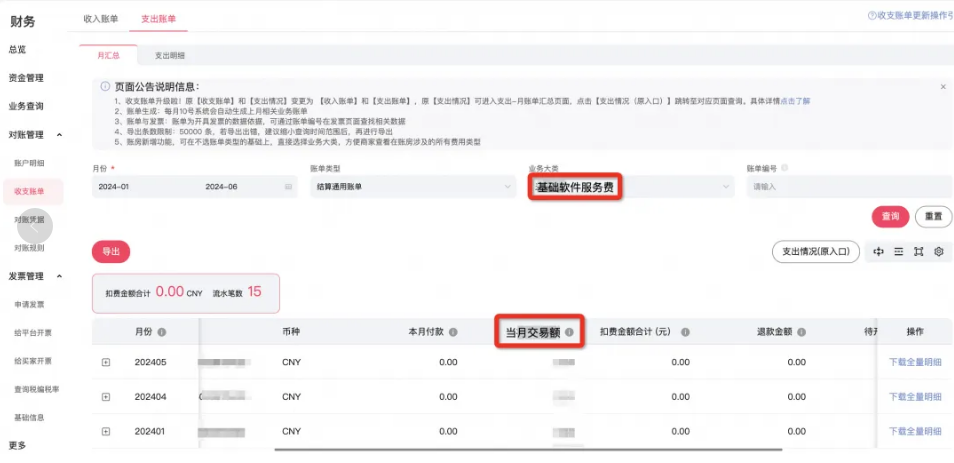Image resolution: width=954 pixels, height=463 pixels.
Task: Click the info icon next to 账单编号 label
Action: point(785,167)
